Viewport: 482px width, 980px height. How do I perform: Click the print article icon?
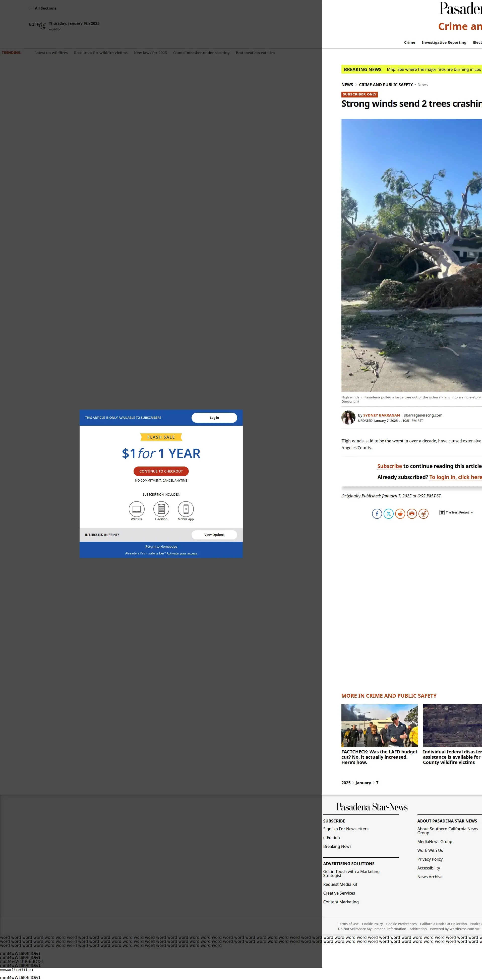pos(412,513)
